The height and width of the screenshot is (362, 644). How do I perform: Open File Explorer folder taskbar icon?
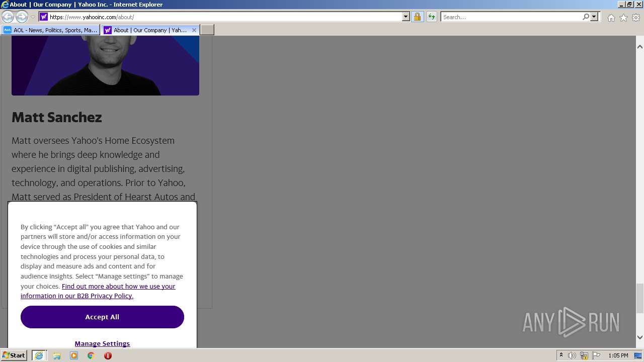point(57,355)
